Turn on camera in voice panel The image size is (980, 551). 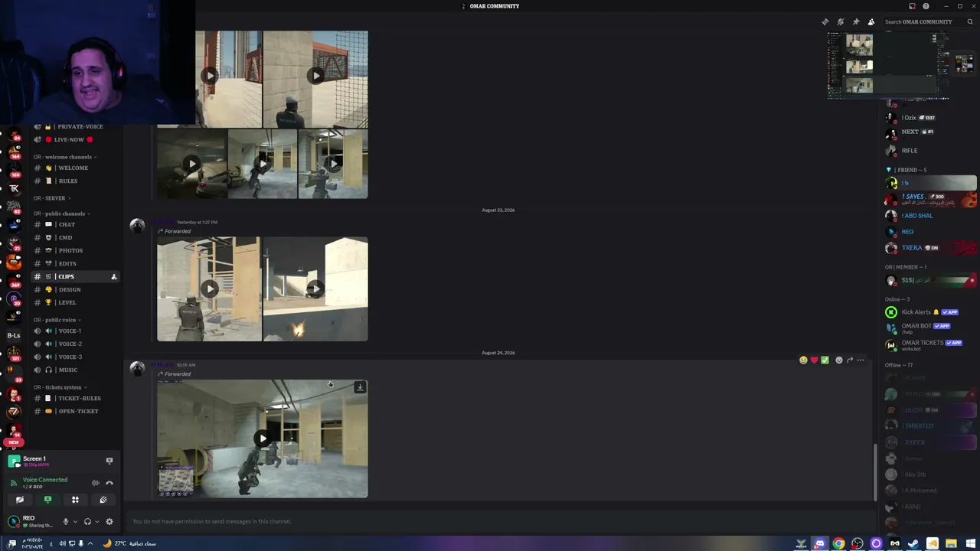(x=20, y=500)
